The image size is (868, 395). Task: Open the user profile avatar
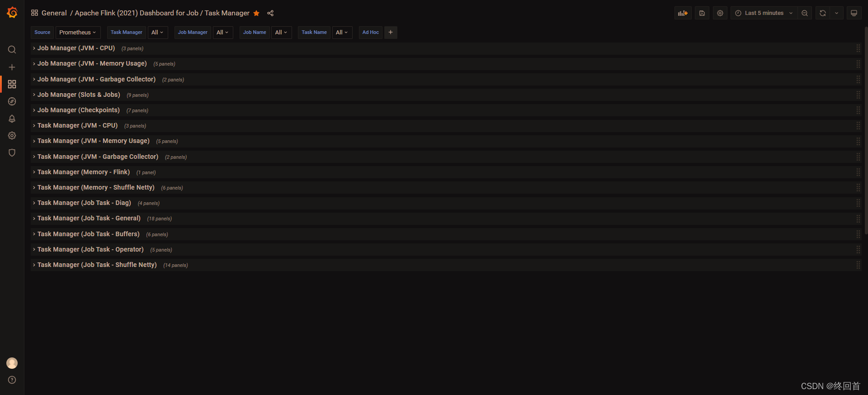12,363
